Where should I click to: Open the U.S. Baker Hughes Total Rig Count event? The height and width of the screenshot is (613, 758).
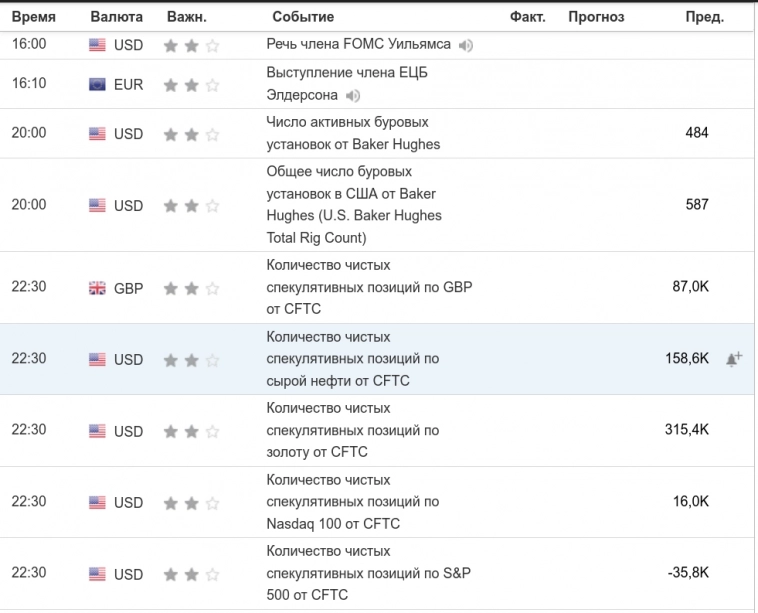pos(353,205)
